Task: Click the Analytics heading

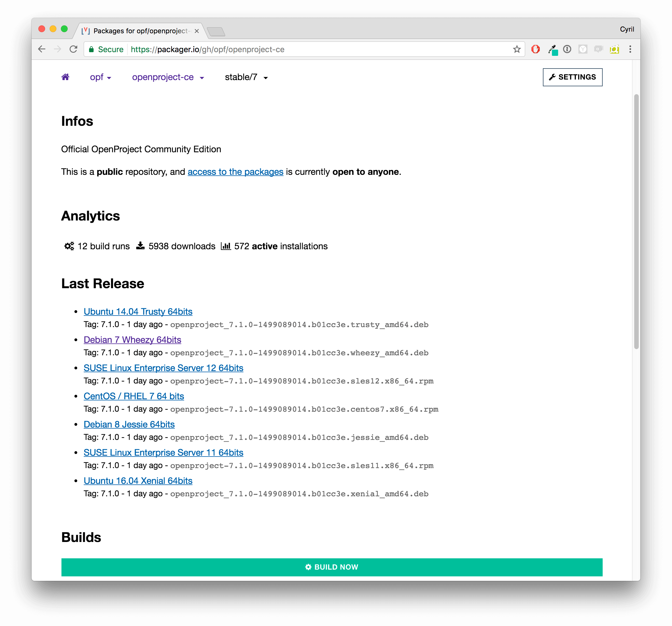Action: tap(90, 216)
